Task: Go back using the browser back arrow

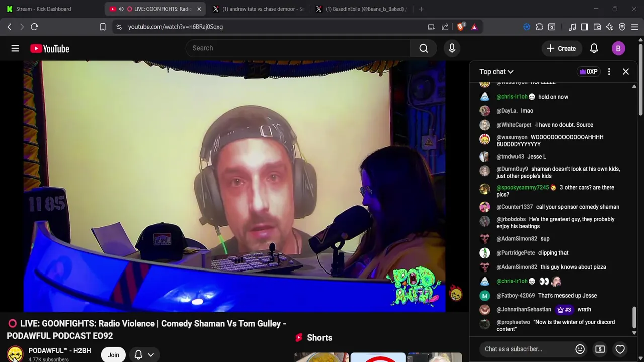Action: click(x=9, y=27)
